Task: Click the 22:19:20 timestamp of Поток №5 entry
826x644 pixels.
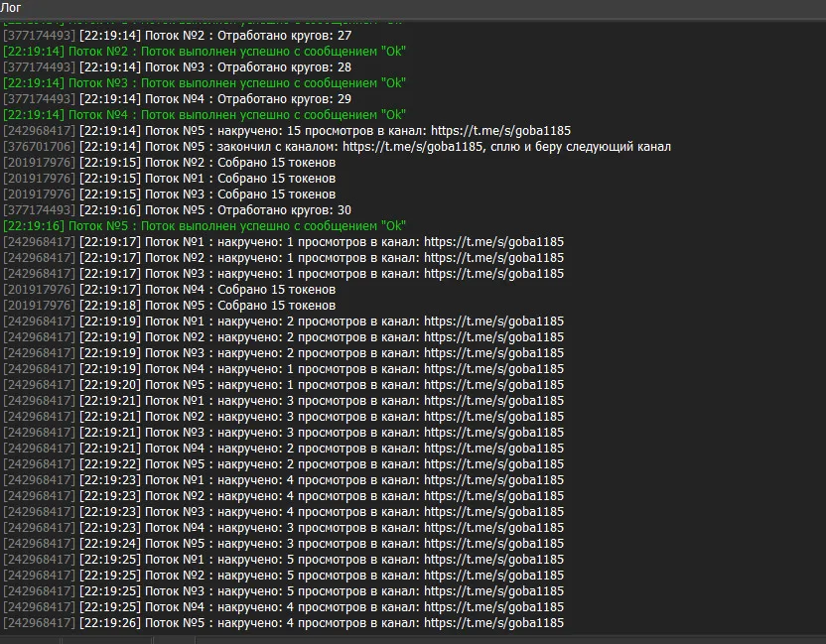Action: click(110, 385)
